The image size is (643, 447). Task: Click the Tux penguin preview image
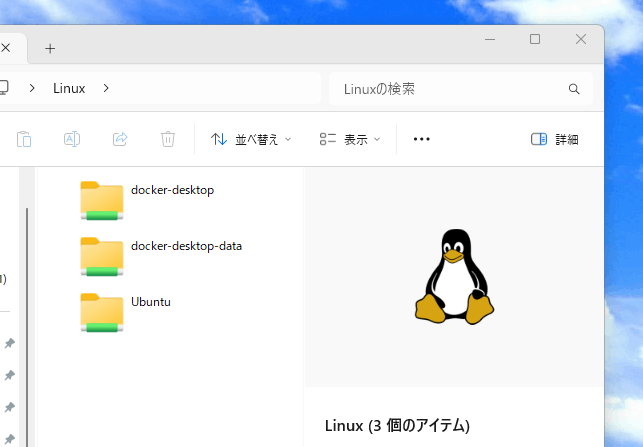pyautogui.click(x=454, y=277)
